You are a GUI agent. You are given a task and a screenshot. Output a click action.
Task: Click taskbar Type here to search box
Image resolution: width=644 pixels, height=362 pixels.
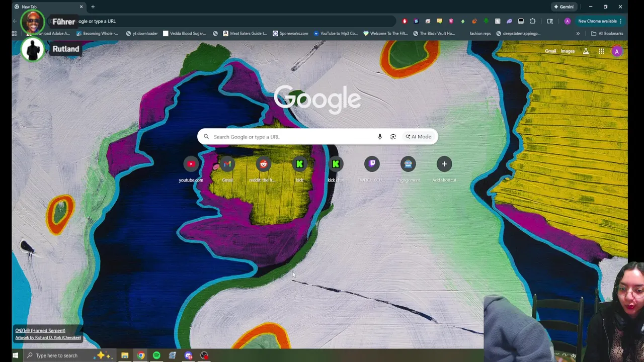point(68,355)
